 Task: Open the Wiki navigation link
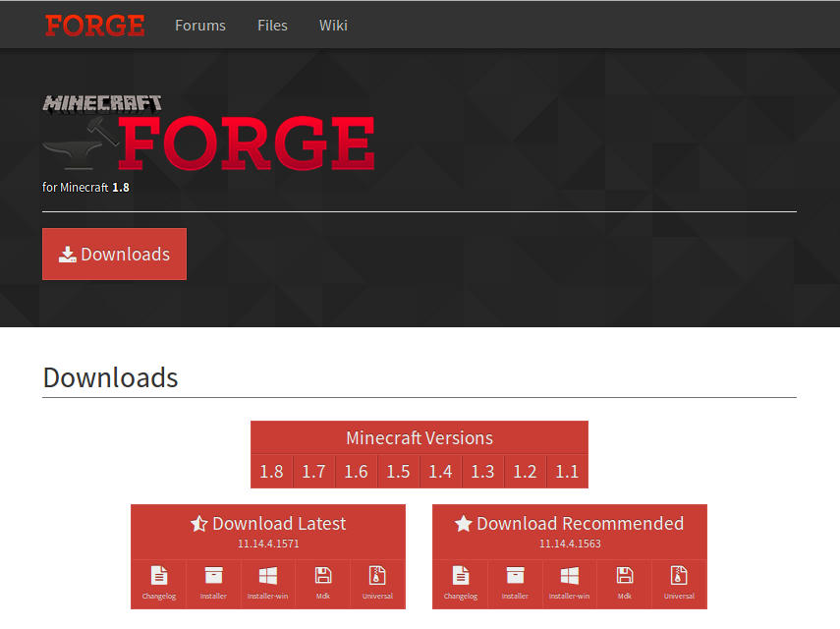pos(333,26)
